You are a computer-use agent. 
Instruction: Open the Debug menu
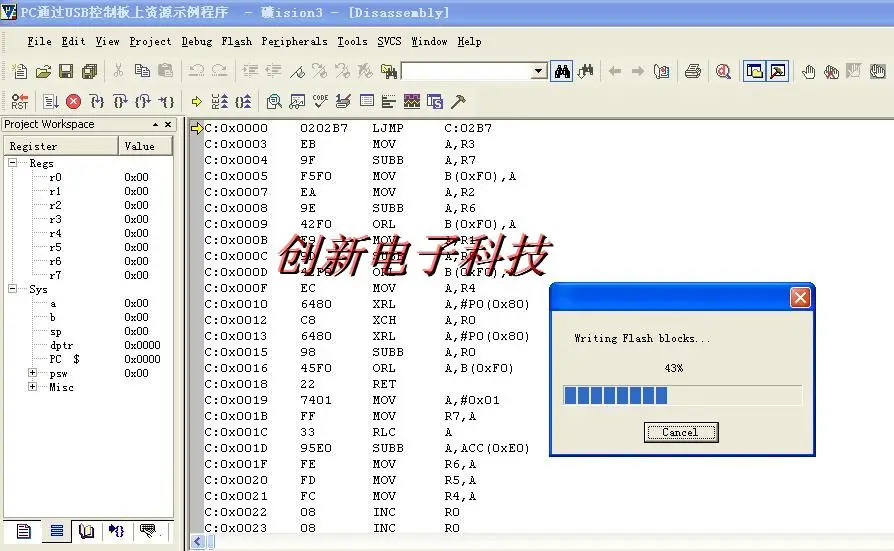pyautogui.click(x=197, y=42)
